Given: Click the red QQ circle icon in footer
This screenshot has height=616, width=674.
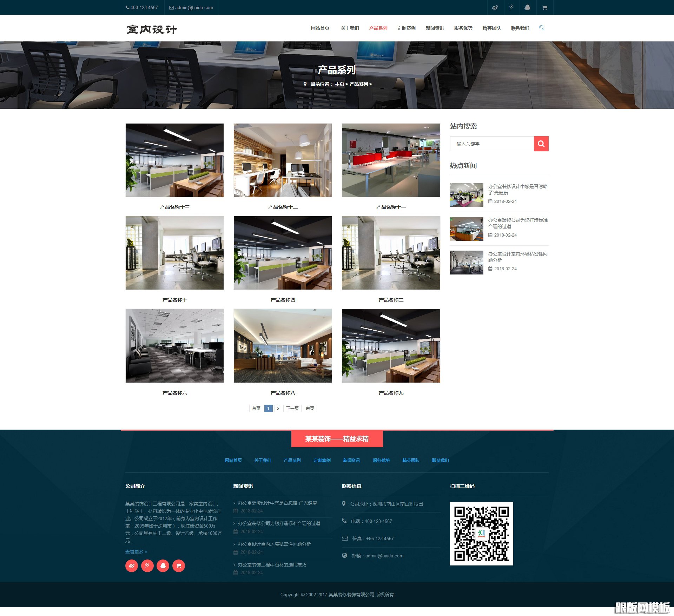Looking at the screenshot, I should [163, 565].
